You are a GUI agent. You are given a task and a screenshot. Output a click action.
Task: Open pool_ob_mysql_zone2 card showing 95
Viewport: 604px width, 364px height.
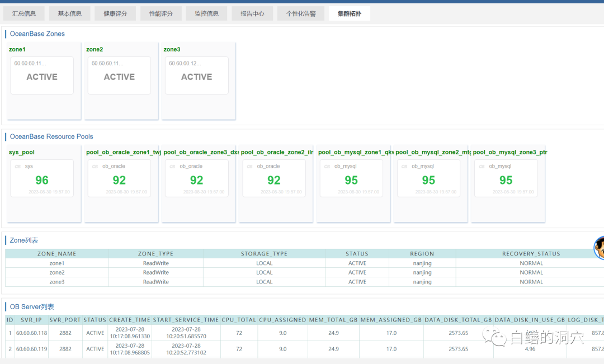[x=429, y=178]
